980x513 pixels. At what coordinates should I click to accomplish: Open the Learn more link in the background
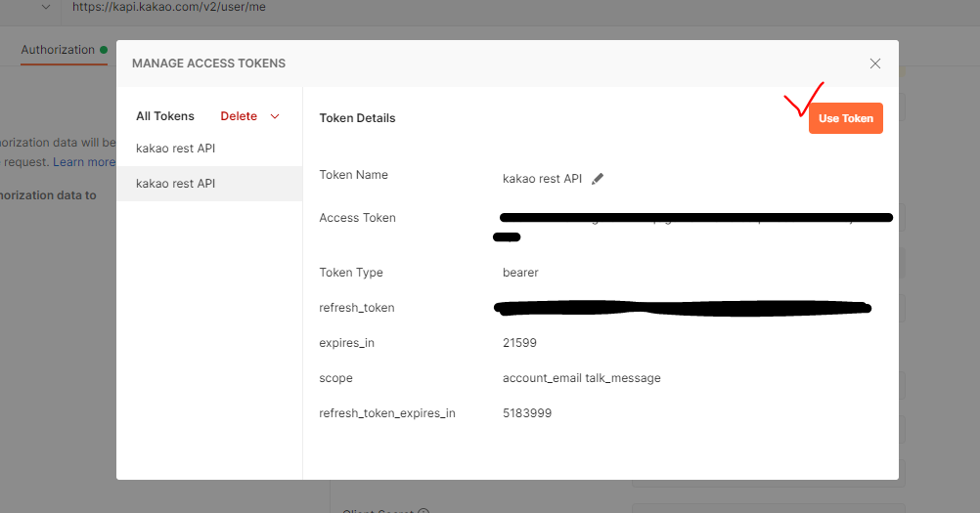(84, 162)
